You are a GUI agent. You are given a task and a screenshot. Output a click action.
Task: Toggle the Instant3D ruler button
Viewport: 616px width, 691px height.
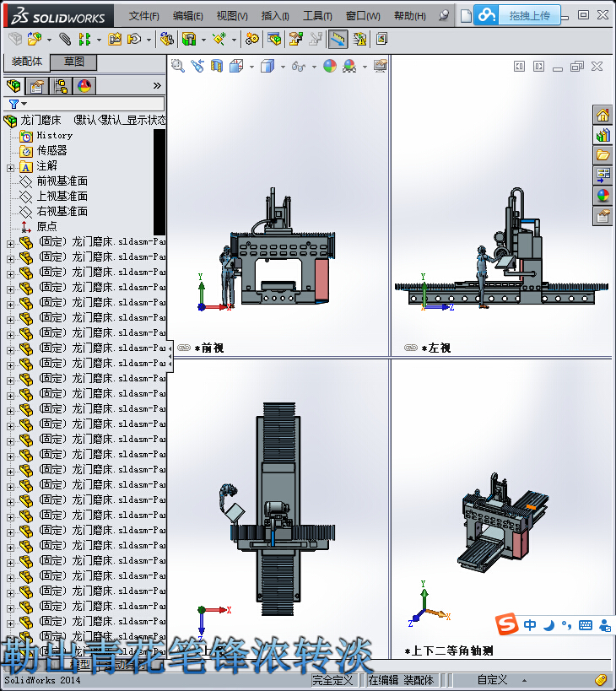click(338, 39)
